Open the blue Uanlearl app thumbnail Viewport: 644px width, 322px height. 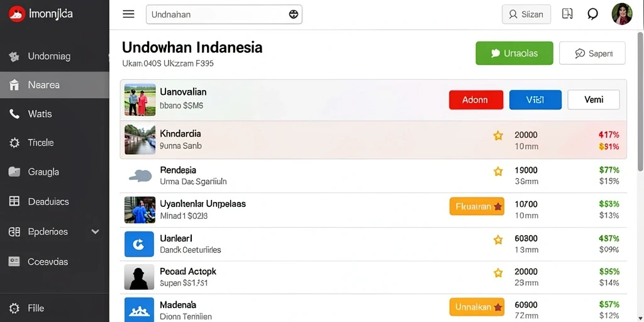point(139,244)
